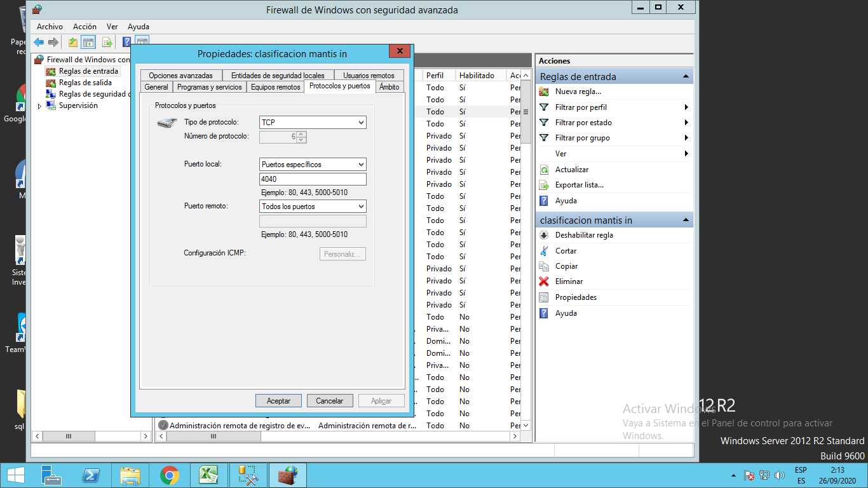Screen dimensions: 868x488
Task: Open the Ayuda menu in menu bar
Action: 139,27
